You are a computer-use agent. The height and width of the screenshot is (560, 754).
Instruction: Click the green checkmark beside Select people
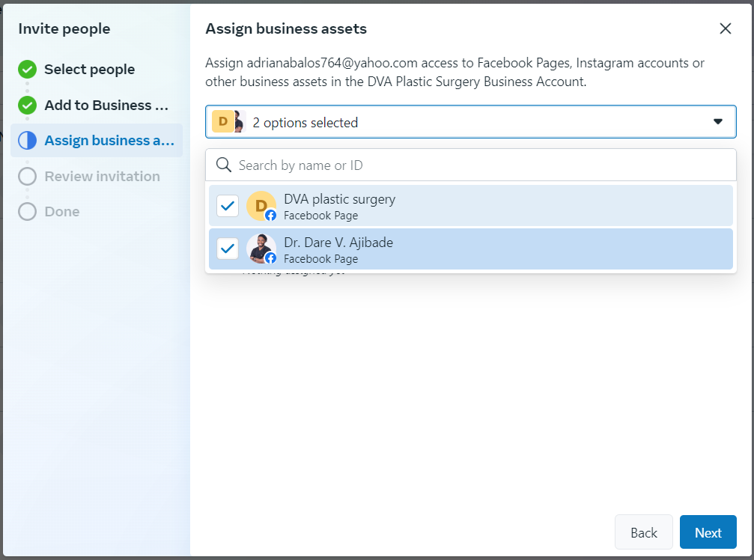point(28,70)
